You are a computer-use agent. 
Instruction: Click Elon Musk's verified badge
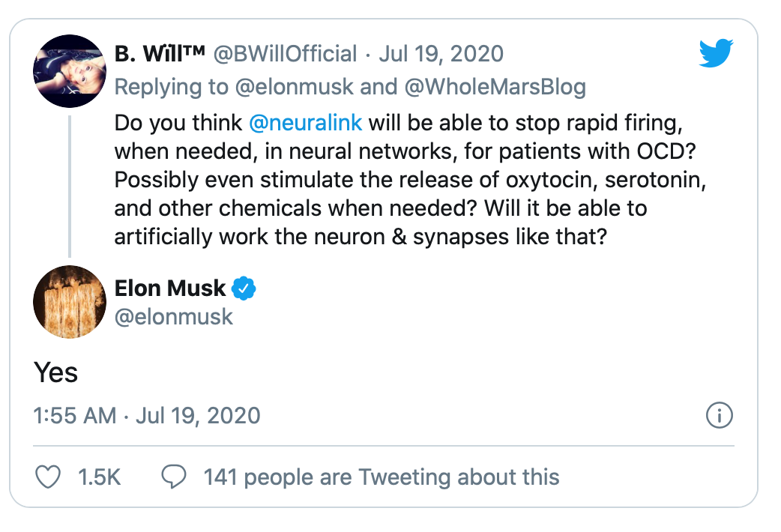point(244,288)
